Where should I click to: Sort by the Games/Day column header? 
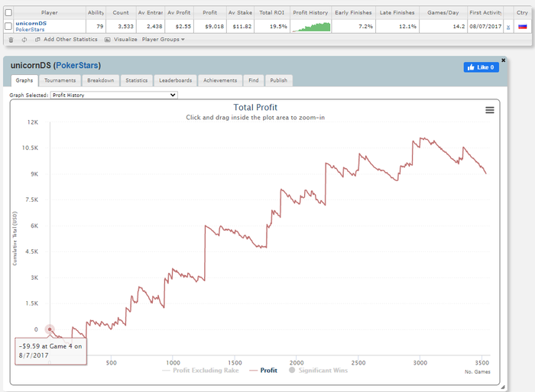[443, 13]
